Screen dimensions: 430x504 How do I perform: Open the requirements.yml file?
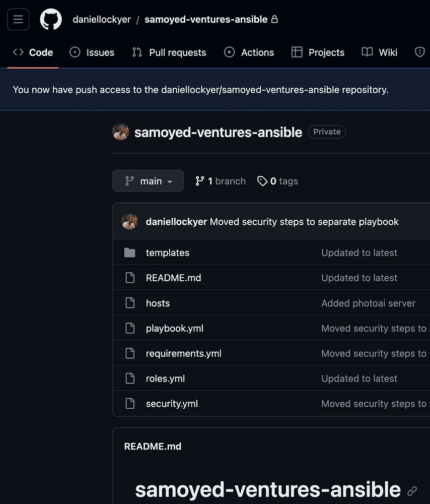coord(184,353)
